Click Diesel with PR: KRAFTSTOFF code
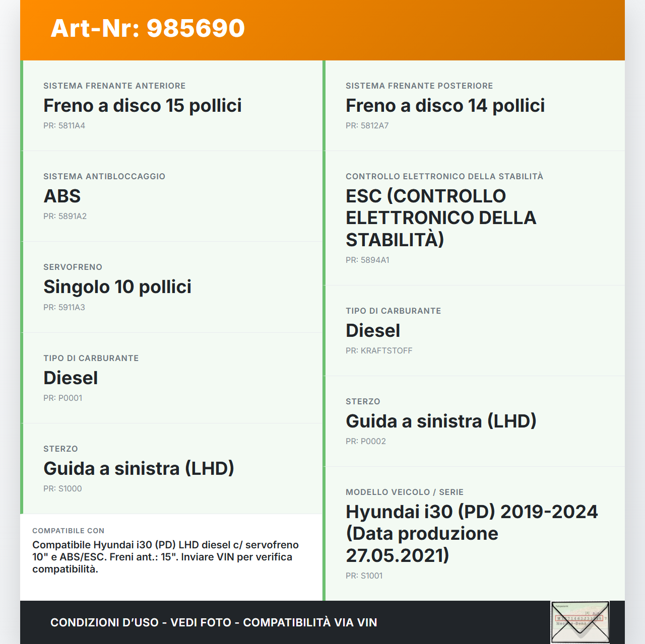Image resolution: width=645 pixels, height=644 pixels. pyautogui.click(x=373, y=331)
